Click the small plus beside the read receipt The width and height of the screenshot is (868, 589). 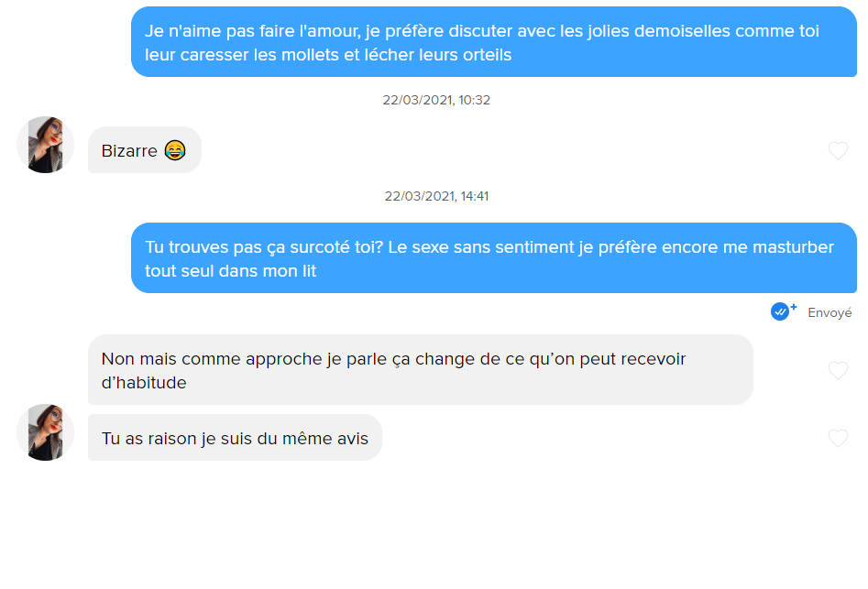[793, 306]
